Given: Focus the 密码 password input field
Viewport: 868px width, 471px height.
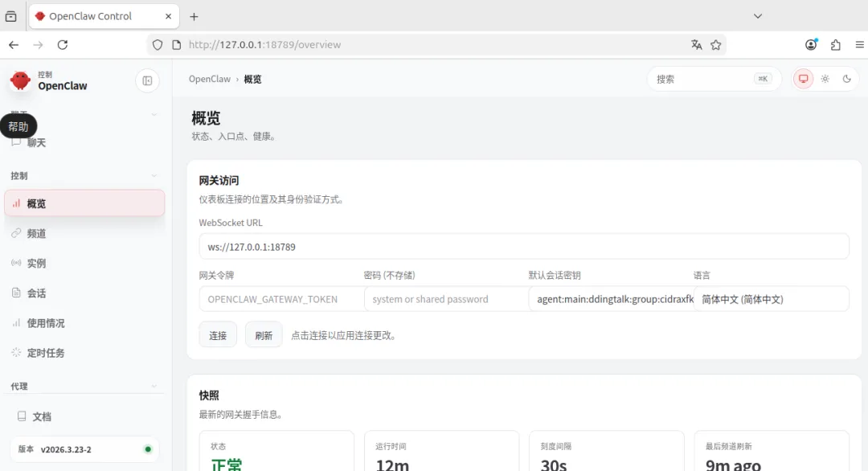Looking at the screenshot, I should pos(446,299).
